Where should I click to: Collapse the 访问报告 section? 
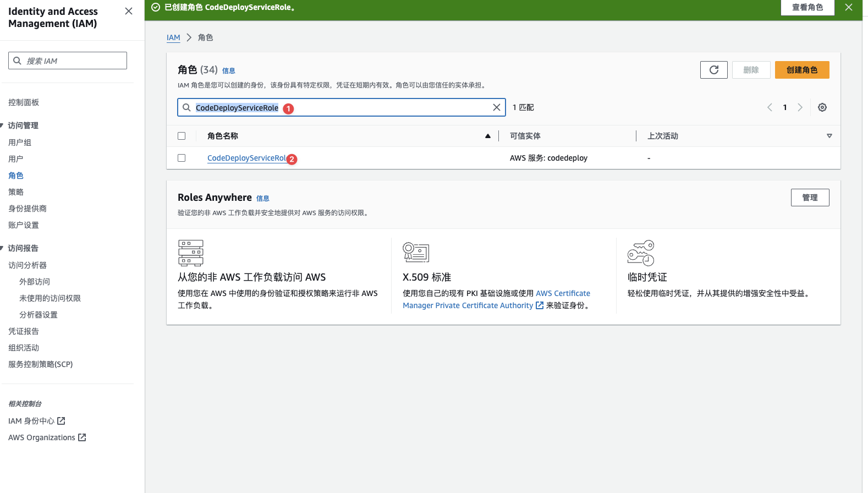[2, 248]
